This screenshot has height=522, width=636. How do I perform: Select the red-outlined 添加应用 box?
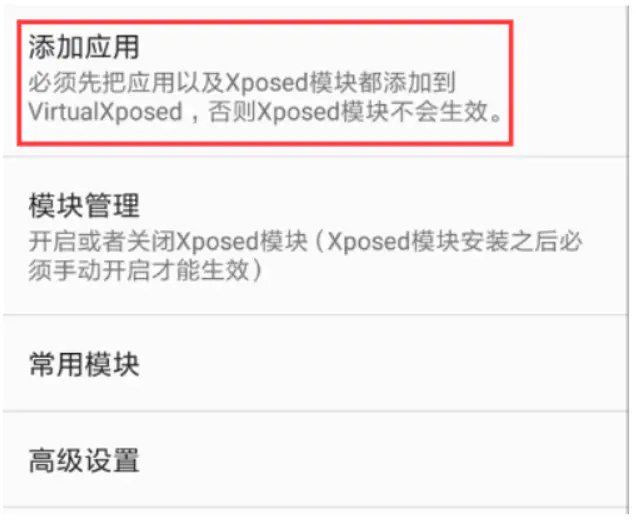265,83
